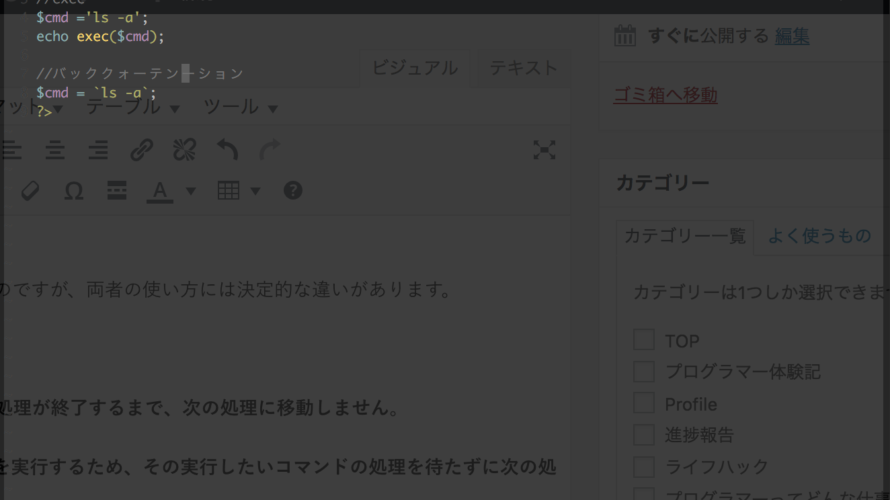Click ゴミ箱へ移動 link
The height and width of the screenshot is (500, 890).
coord(665,95)
